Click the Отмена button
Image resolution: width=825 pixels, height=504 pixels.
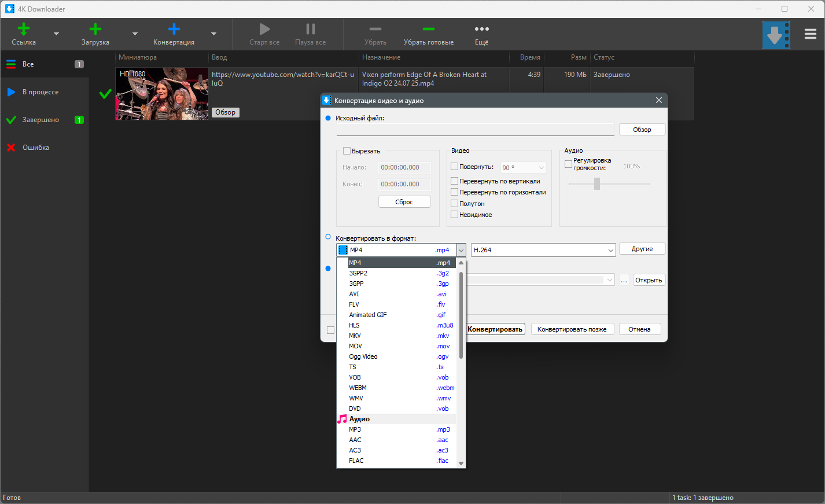point(639,329)
